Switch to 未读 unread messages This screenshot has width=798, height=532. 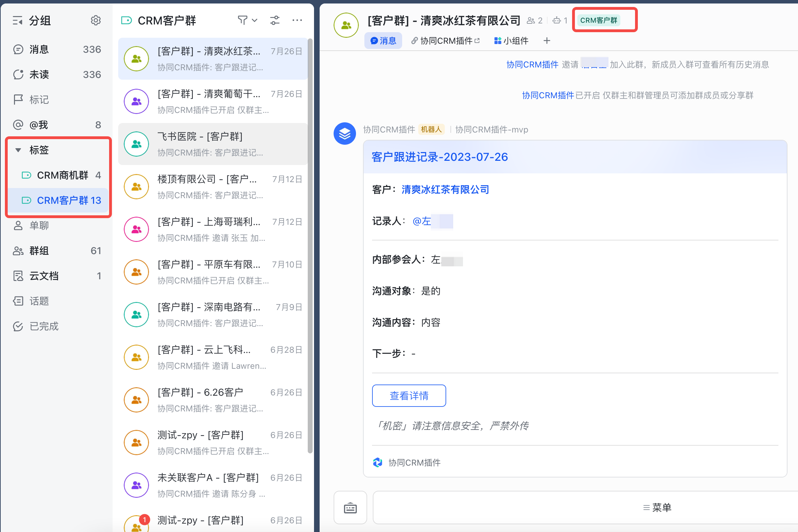(x=39, y=74)
